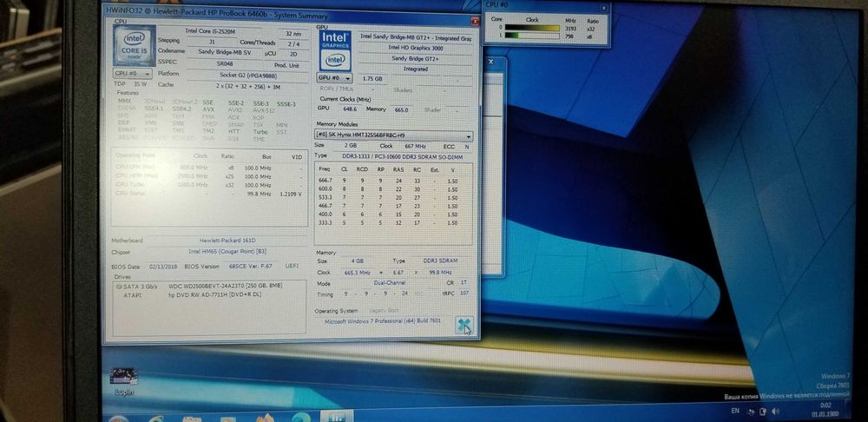Click the SATA 3 Gb/s drive status icon
The image size is (868, 422).
[118, 287]
